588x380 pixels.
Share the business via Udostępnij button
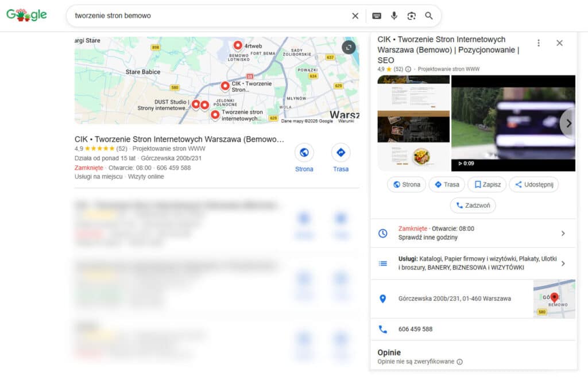click(x=533, y=184)
